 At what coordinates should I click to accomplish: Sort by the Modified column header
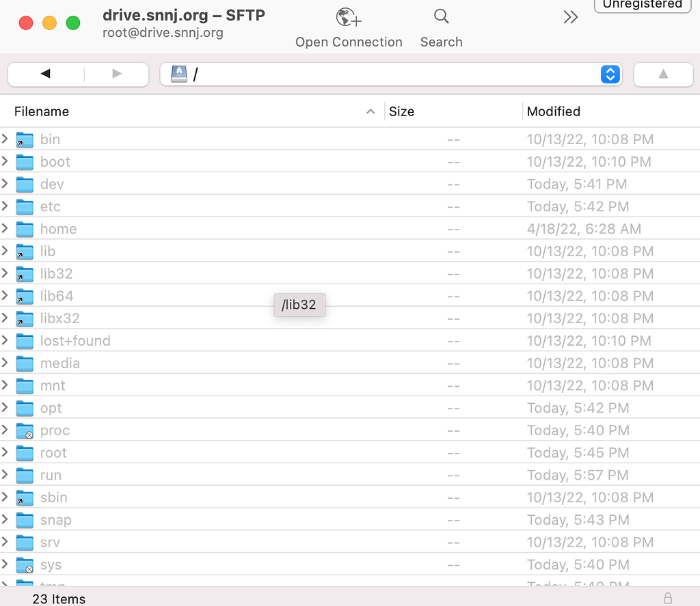coord(553,111)
